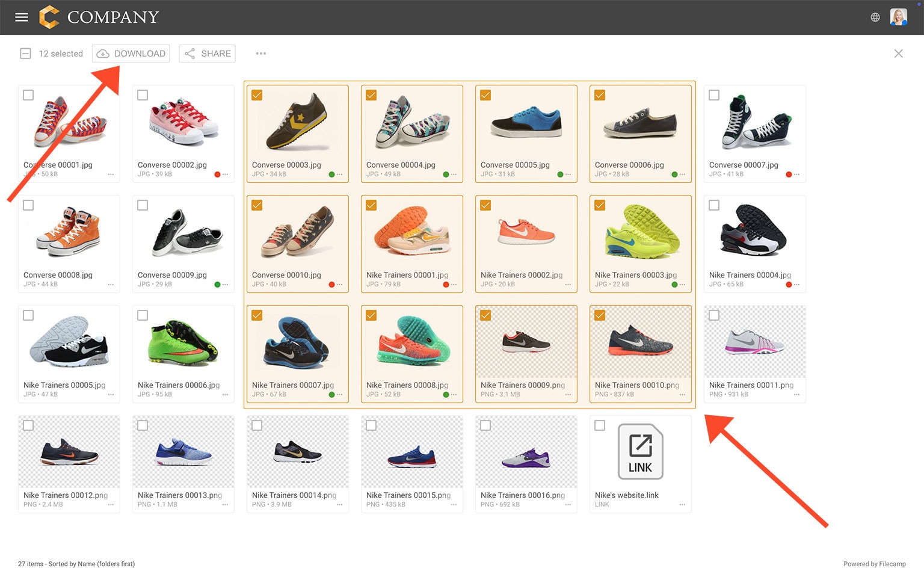Image resolution: width=924 pixels, height=577 pixels.
Task: Click green status dot on Nike Trainers 00007.jpg
Action: [331, 395]
